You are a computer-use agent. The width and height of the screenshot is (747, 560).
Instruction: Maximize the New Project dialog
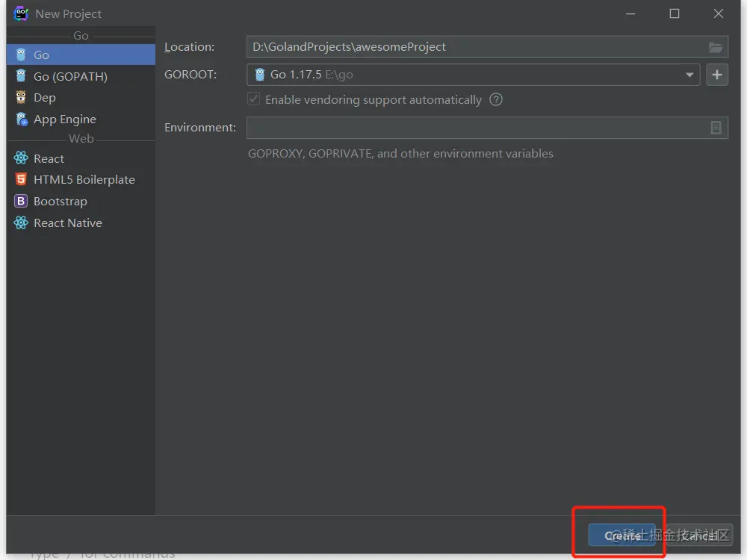coord(674,13)
